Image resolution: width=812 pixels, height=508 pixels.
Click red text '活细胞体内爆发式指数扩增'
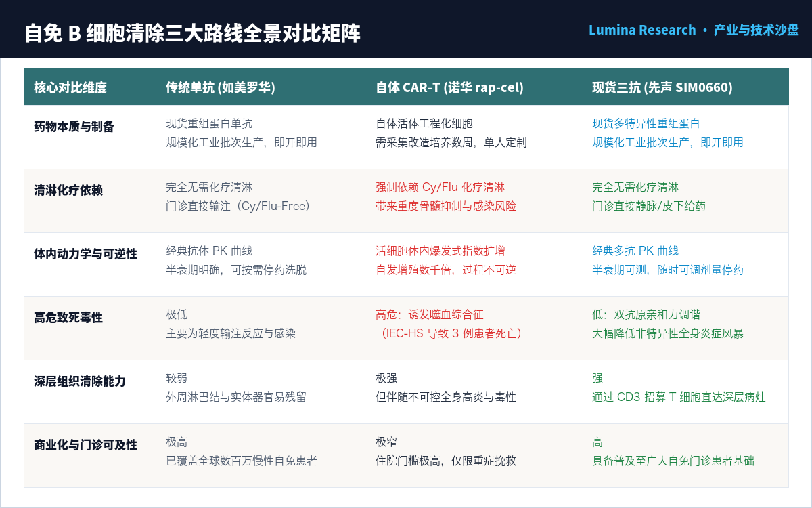click(x=441, y=251)
